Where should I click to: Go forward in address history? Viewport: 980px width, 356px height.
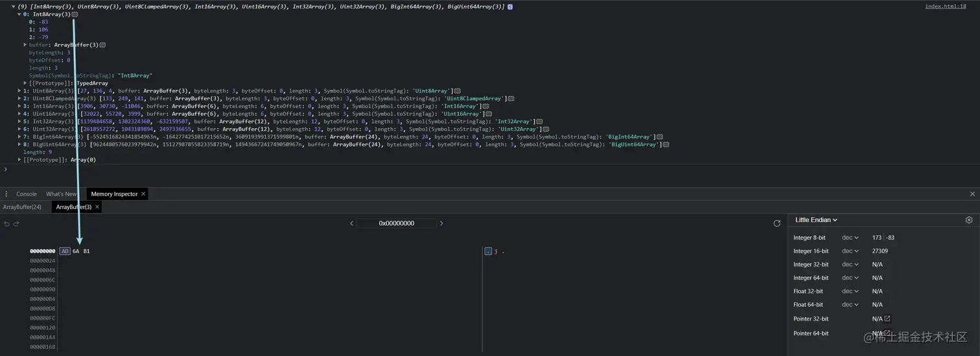[x=16, y=223]
